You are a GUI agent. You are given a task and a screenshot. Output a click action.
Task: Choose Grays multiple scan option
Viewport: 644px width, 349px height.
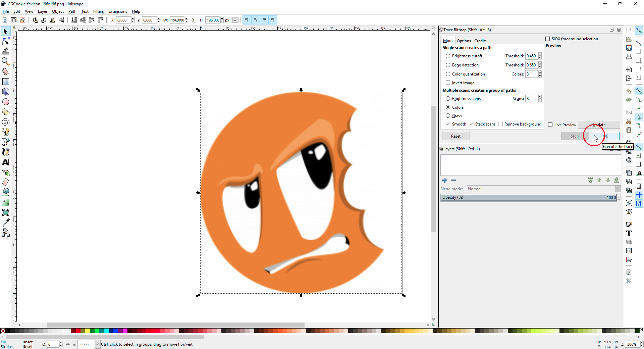448,116
